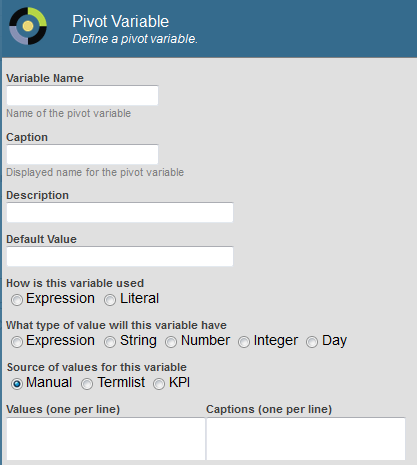Focus the Description input box
This screenshot has width=417, height=465.
120,212
